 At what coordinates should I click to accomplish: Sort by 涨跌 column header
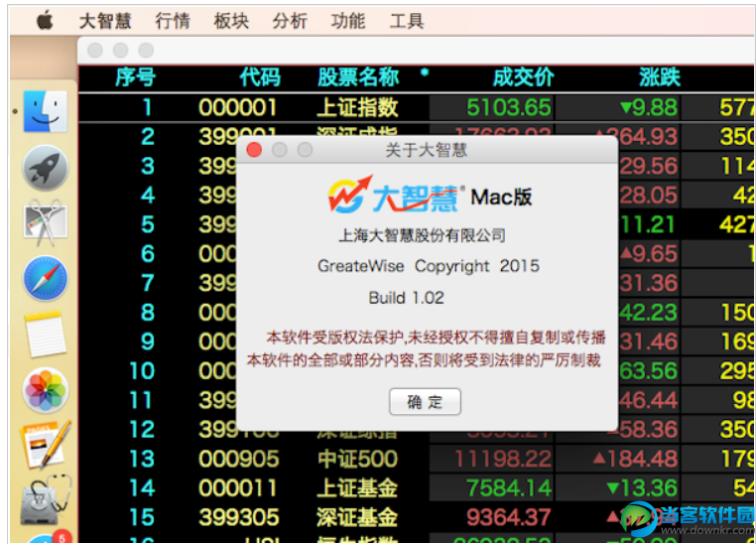click(660, 77)
